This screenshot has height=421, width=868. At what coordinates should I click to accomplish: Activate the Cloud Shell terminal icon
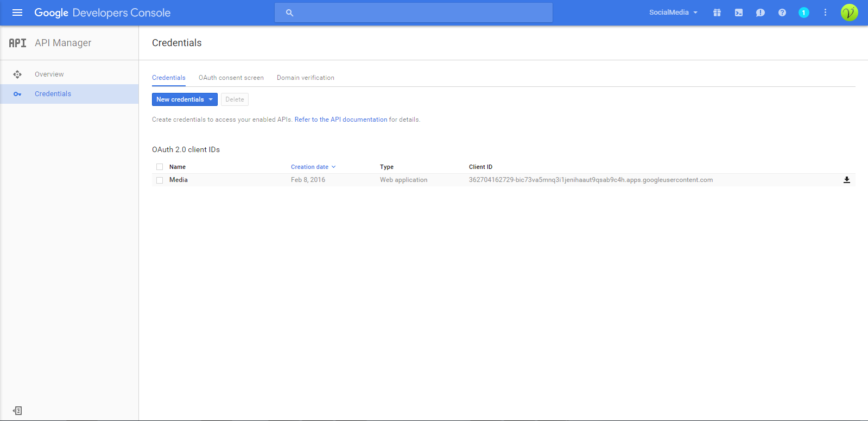739,12
